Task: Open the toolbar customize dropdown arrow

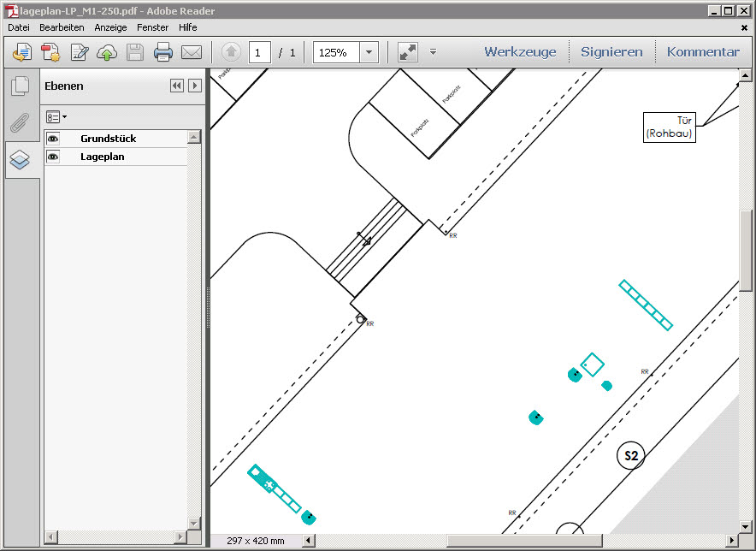Action: coord(433,51)
